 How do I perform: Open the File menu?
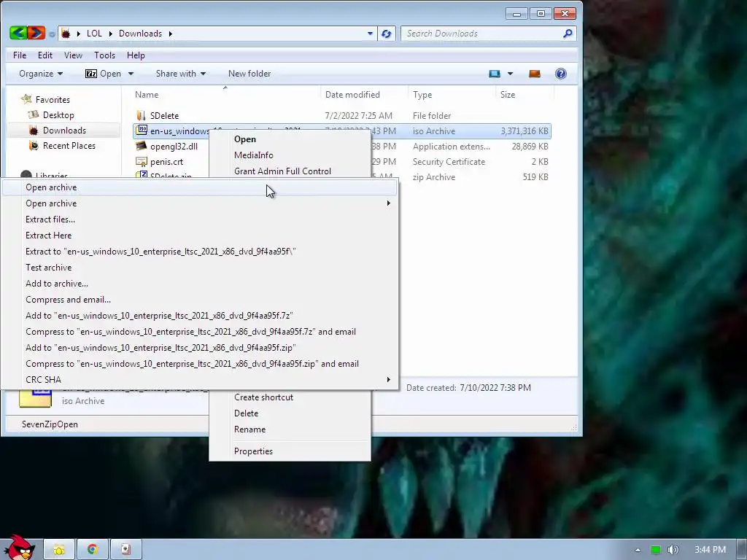click(20, 55)
